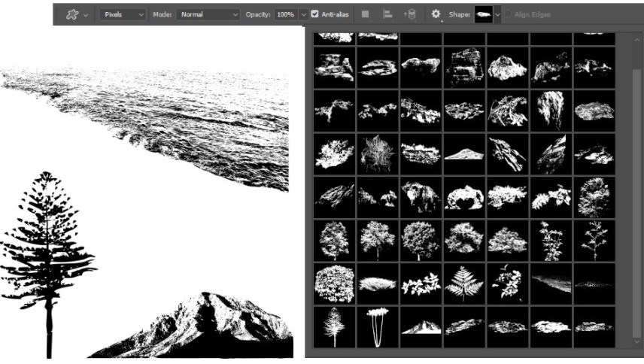Select the tall vertical rock shard shape
The image size is (644, 364).
(x=551, y=111)
